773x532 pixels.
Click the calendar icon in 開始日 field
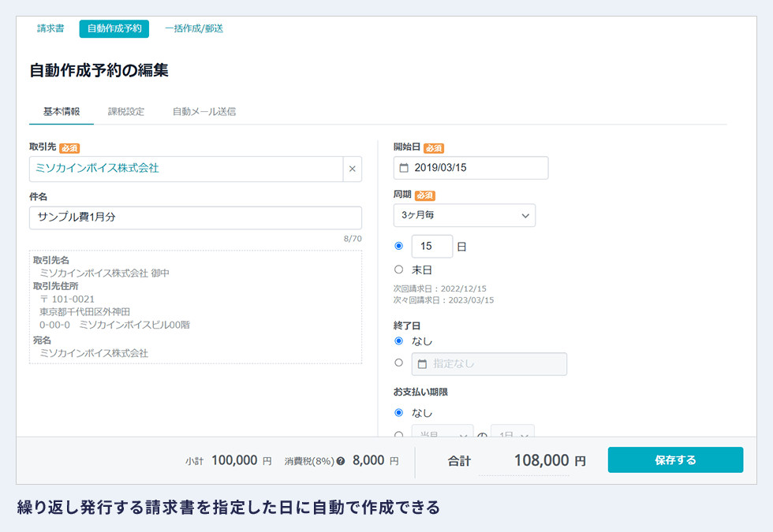click(x=405, y=168)
